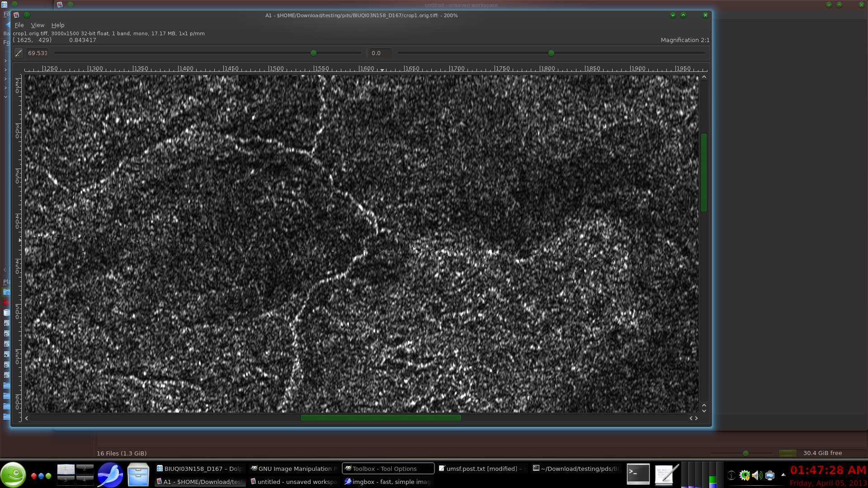868x488 pixels.
Task: Switch to Toolbox - Tool Options taskbar entry
Action: (388, 469)
